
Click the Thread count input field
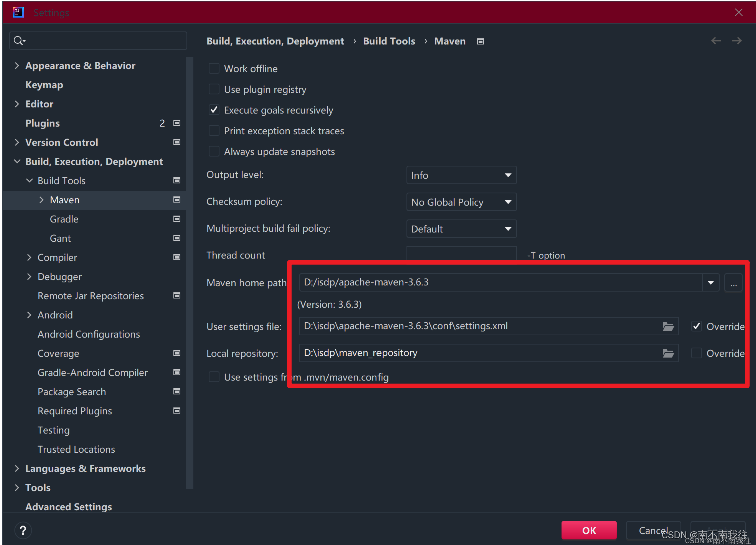(461, 254)
